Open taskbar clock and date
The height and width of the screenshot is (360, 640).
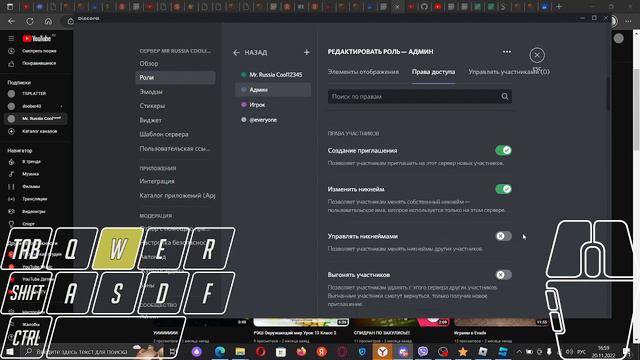[603, 351]
